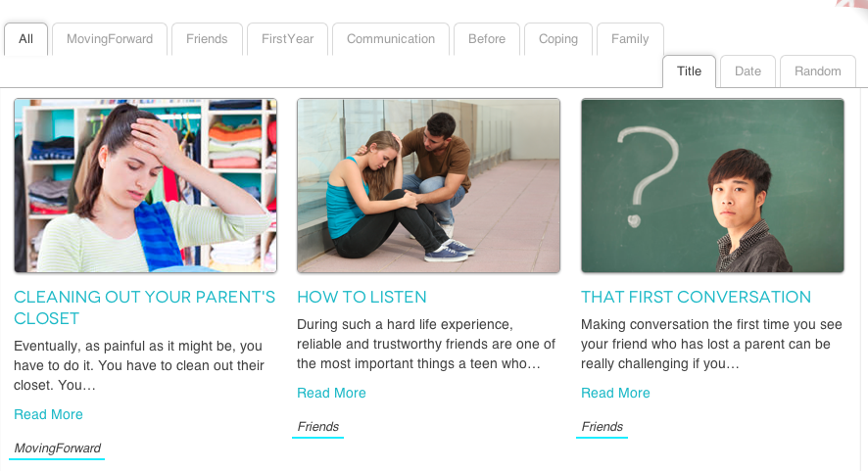
Task: Open the Friends filter tab
Action: (207, 39)
